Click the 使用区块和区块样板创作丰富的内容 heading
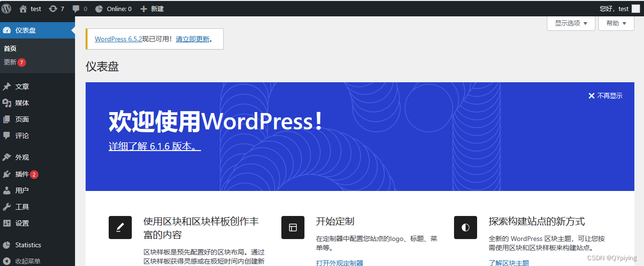Image resolution: width=644 pixels, height=266 pixels. click(x=201, y=228)
